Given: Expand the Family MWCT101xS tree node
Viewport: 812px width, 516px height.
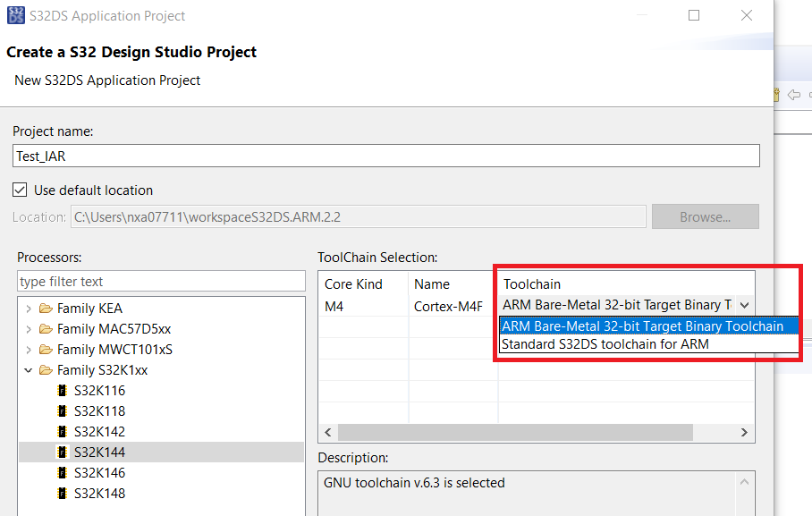Looking at the screenshot, I should point(29,350).
